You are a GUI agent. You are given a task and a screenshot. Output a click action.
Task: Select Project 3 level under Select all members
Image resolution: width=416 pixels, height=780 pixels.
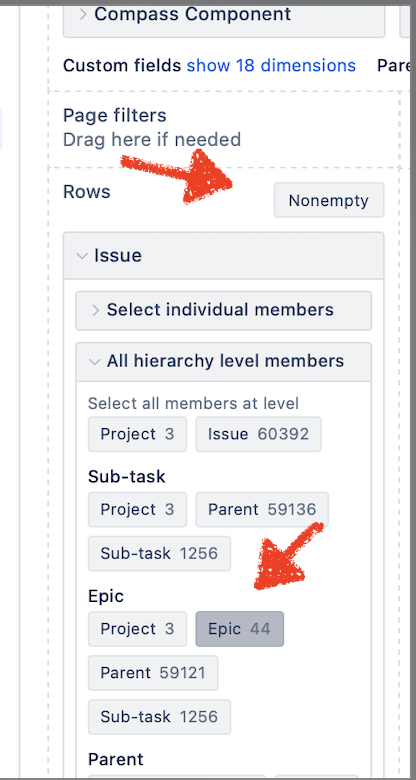pyautogui.click(x=137, y=434)
